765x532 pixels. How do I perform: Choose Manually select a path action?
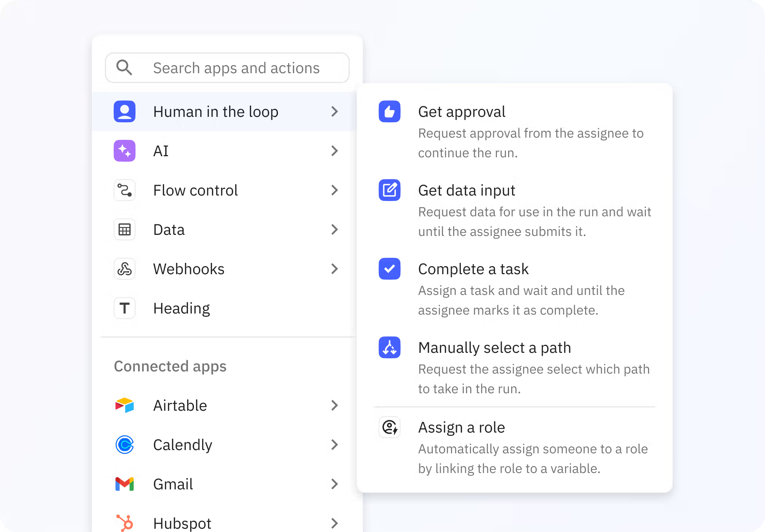tap(514, 367)
